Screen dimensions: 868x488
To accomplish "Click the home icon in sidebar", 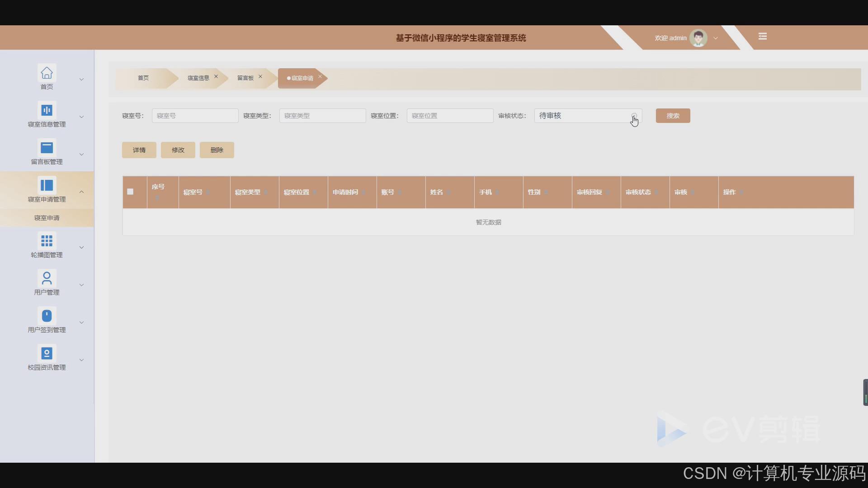I will point(47,73).
